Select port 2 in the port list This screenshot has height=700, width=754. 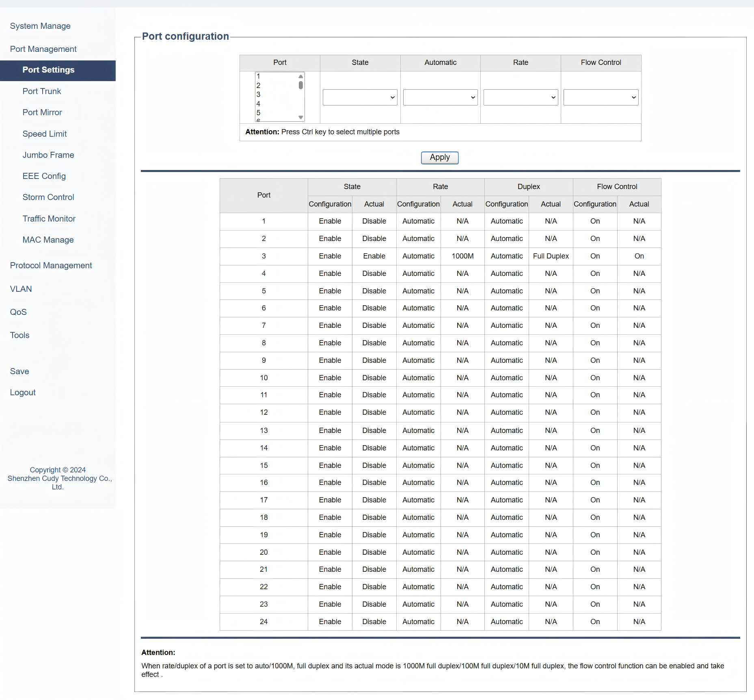276,86
